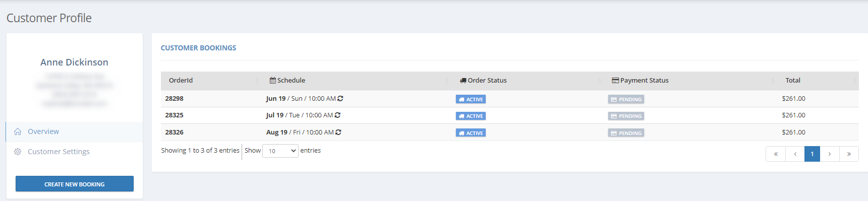Click ACTIVE status badge for order 28298

coord(471,99)
